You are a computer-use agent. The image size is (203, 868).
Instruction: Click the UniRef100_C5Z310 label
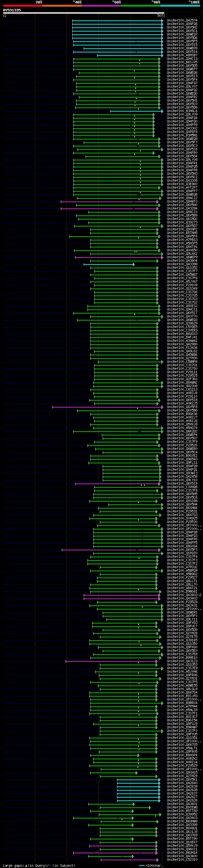[182, 859]
